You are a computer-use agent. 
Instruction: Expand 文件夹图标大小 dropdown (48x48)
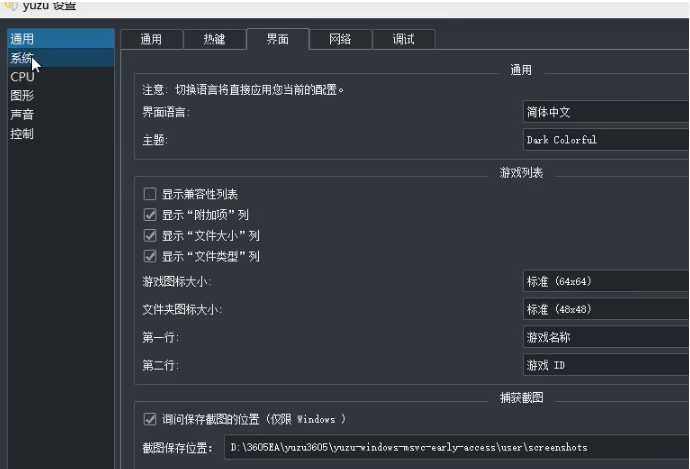(x=605, y=310)
